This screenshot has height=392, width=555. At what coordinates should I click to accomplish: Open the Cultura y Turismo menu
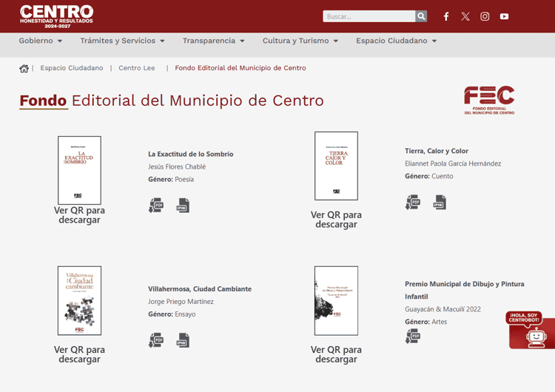pyautogui.click(x=300, y=41)
